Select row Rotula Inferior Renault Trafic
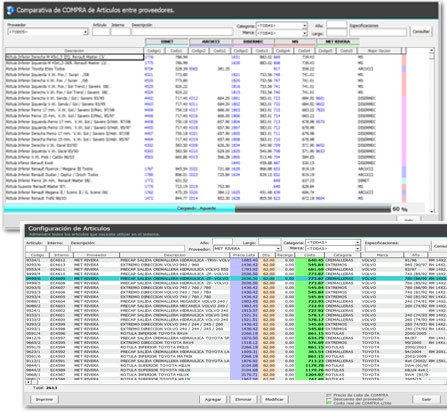The width and height of the screenshot is (447, 412). 204,198
